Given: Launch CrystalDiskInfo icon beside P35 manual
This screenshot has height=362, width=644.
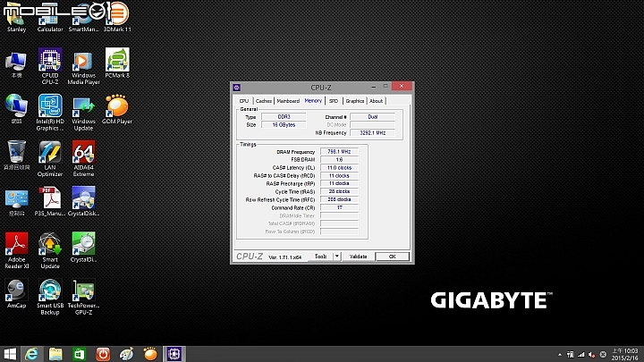Looking at the screenshot, I should click(x=83, y=201).
